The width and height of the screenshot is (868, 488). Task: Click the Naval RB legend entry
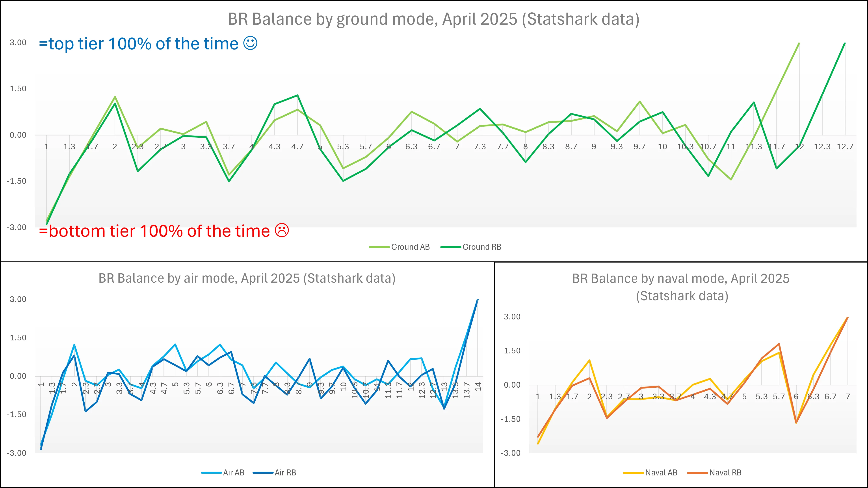pos(725,473)
